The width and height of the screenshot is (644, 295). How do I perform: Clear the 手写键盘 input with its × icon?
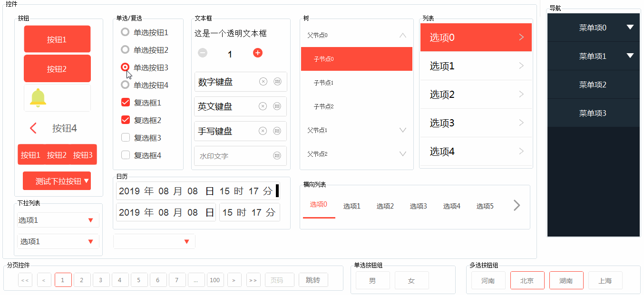[263, 131]
